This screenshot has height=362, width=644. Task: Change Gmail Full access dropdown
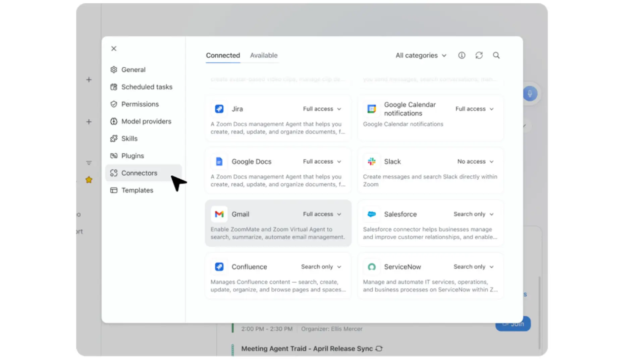(322, 214)
